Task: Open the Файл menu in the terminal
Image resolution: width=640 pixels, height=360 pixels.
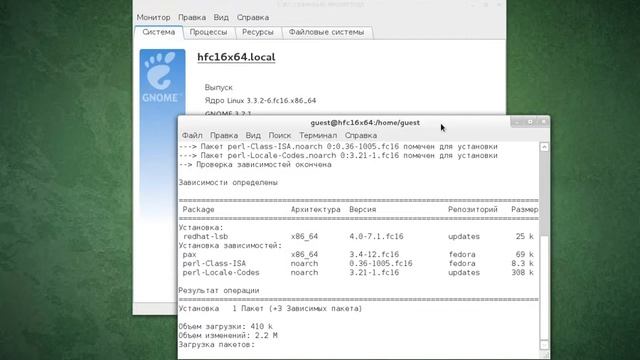Action: click(x=192, y=135)
